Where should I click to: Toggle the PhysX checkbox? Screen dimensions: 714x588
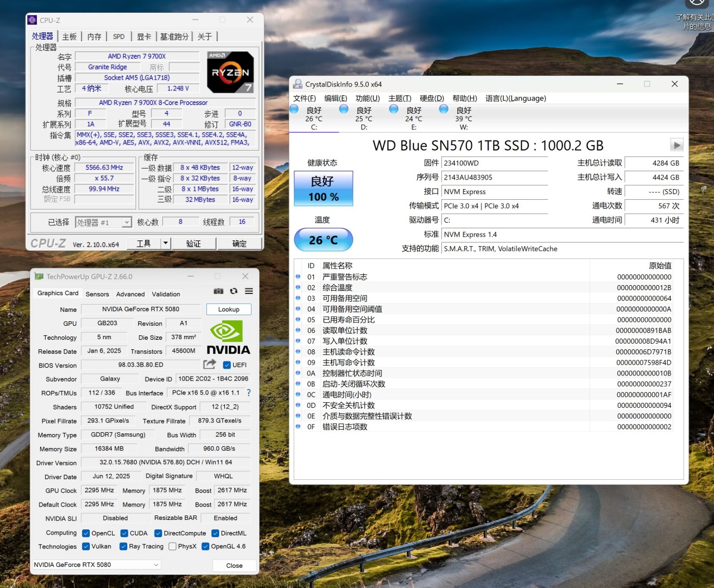172,547
